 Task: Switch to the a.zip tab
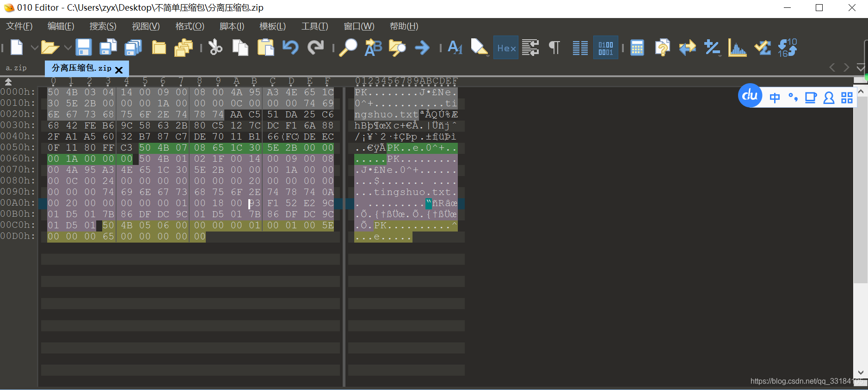tap(16, 68)
